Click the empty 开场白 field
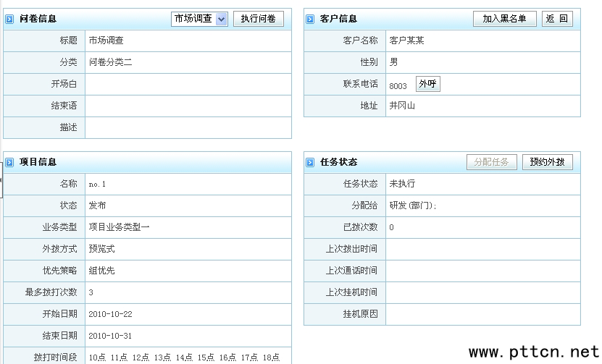The image size is (602, 364). point(188,84)
